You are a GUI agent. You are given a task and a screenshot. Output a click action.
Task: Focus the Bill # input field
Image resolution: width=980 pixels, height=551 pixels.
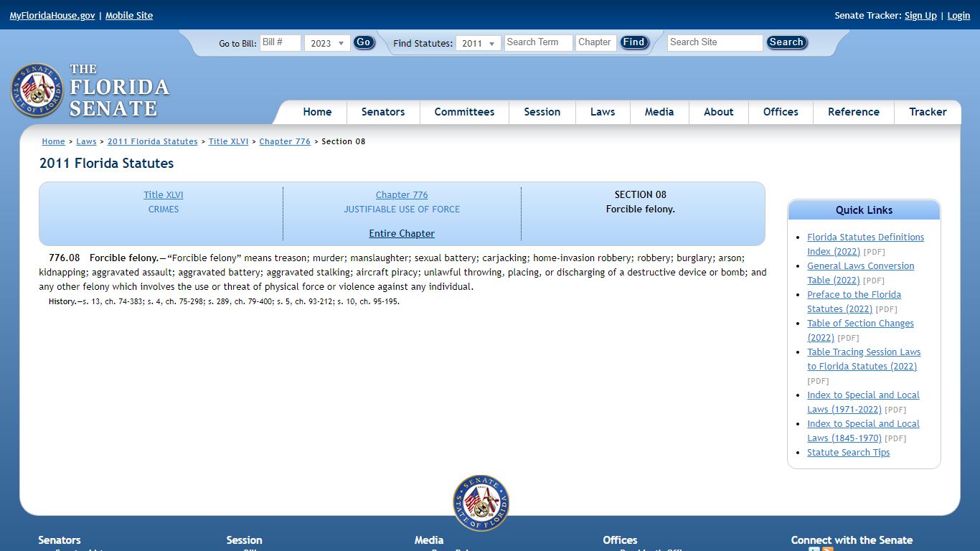[x=281, y=42]
